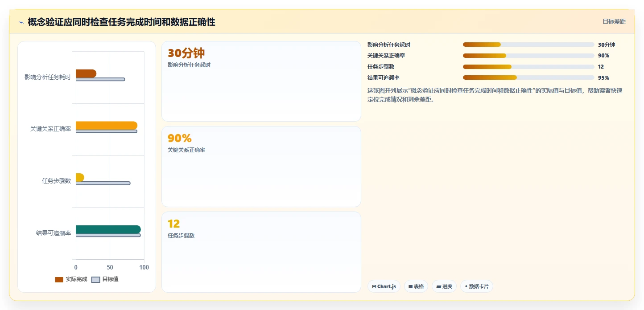Image resolution: width=644 pixels, height=310 pixels.
Task: Click the teal 结果可追溯率 actual bar in chart
Action: [x=108, y=229]
